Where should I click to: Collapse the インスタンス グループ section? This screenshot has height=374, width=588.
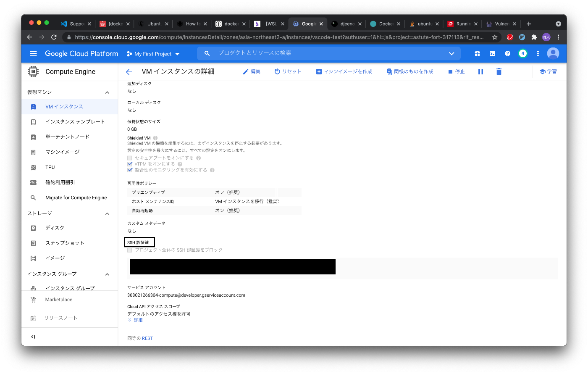(x=107, y=274)
